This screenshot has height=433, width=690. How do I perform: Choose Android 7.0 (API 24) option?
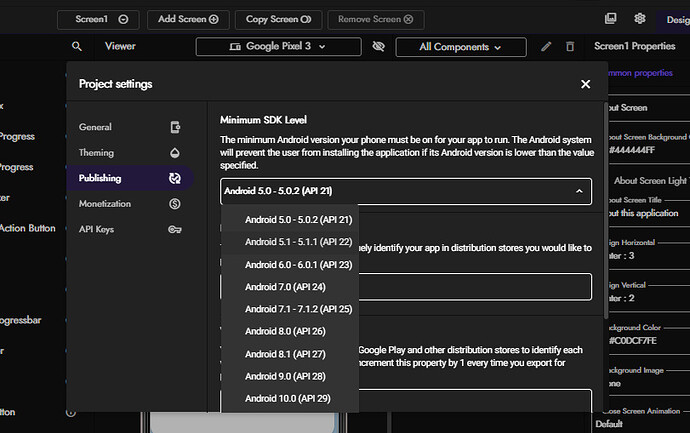pos(290,287)
